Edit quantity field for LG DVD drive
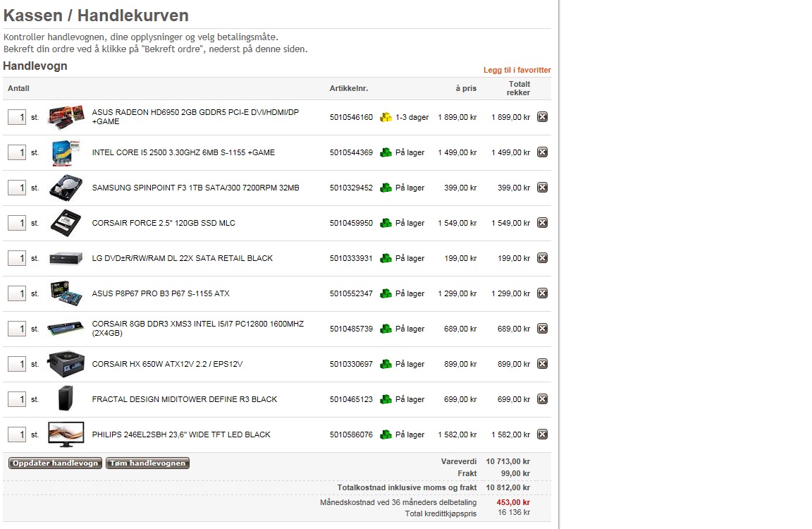 (17, 258)
